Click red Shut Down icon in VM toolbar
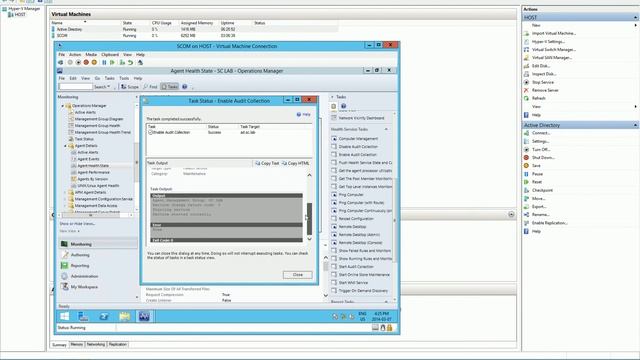Image resolution: width=640 pixels, height=360 pixels. 86,62
